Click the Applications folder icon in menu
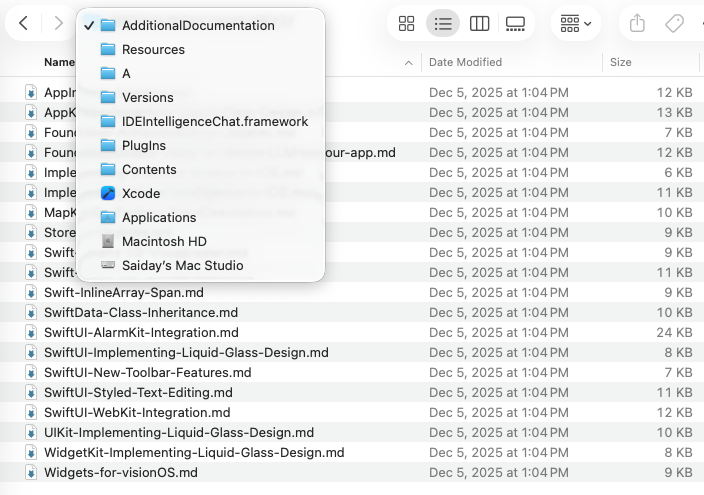Viewport: 704px width, 495px height. [108, 217]
